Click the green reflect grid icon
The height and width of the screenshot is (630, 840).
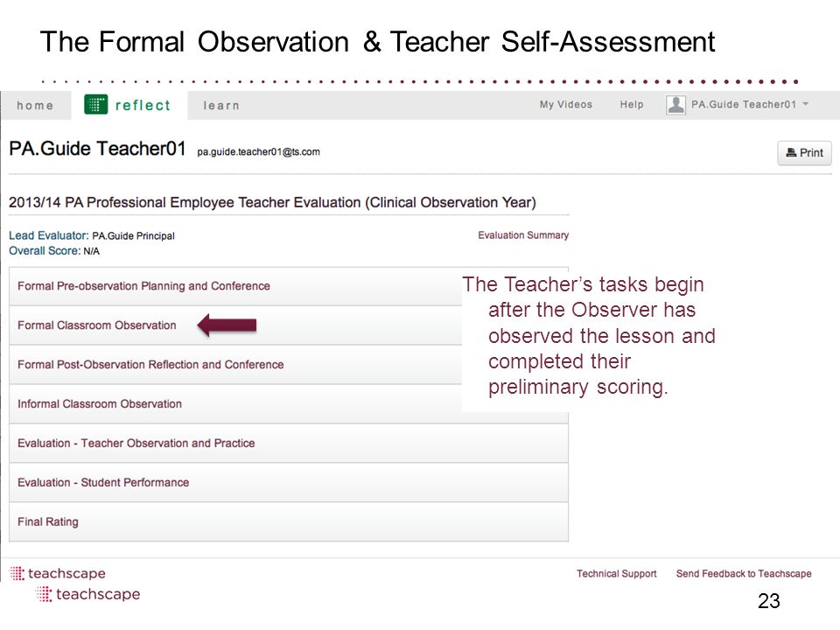96,104
